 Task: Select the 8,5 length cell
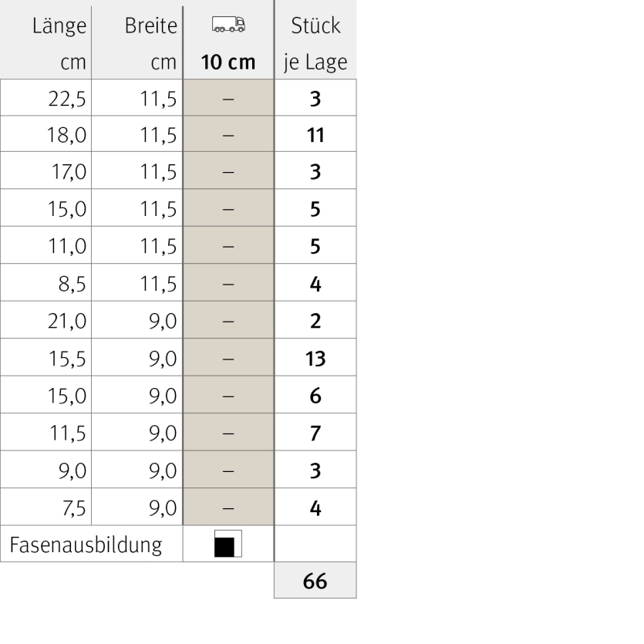(x=46, y=282)
